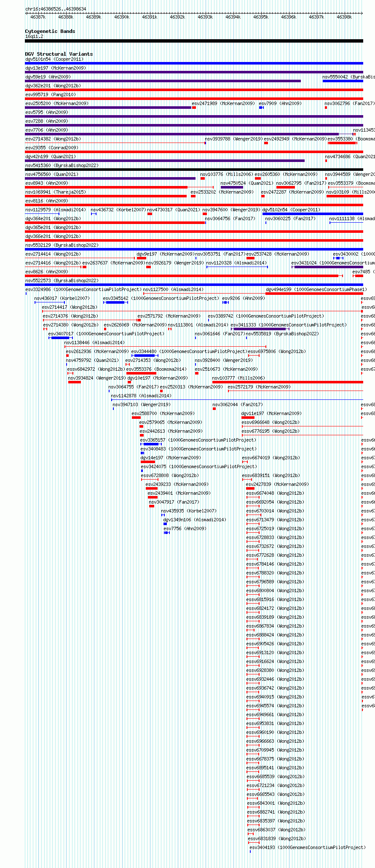
Task: Open essv6674048 (Wong2012b) variant
Action: (275, 493)
